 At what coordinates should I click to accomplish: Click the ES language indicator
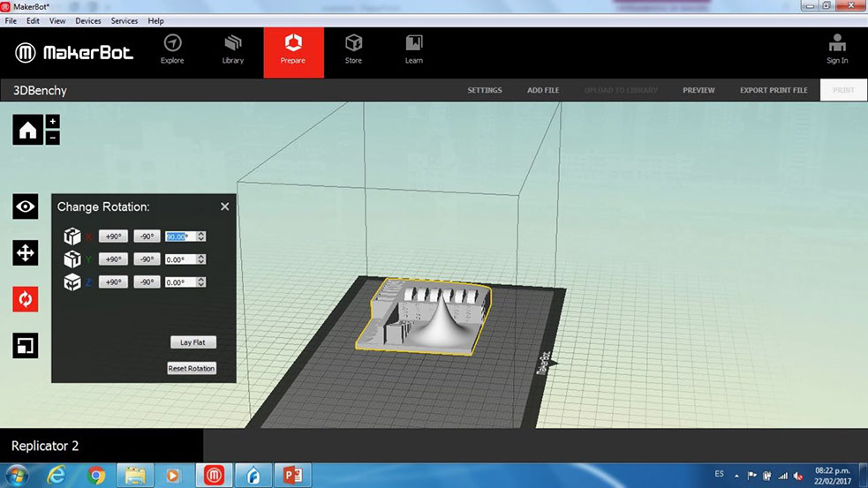[719, 474]
